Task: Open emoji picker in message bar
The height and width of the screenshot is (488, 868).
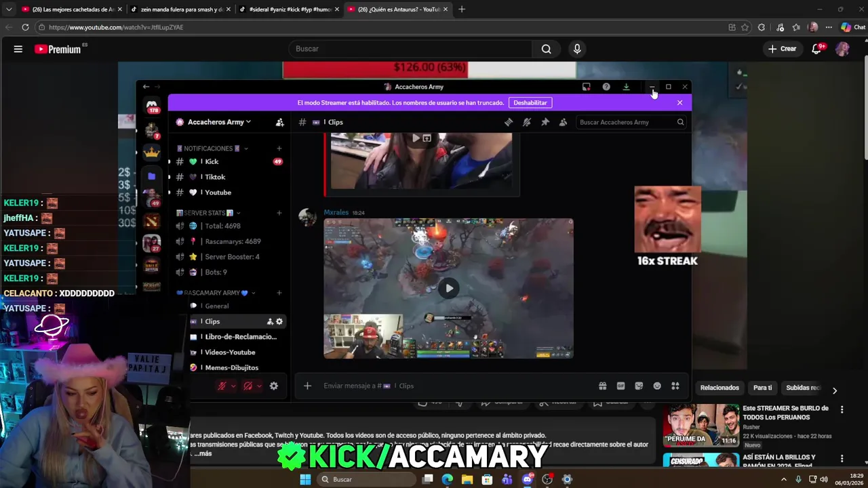Action: [657, 386]
